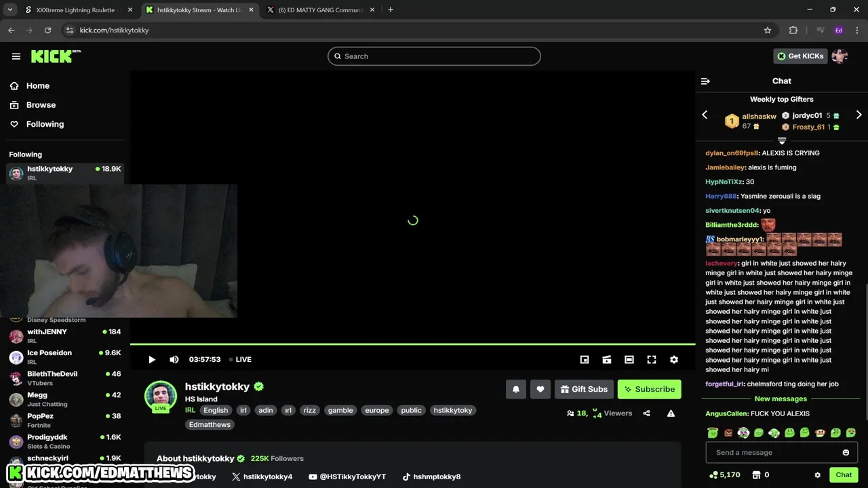Screen dimensions: 868x488
Task: Enter fullscreen video mode
Action: point(652,360)
